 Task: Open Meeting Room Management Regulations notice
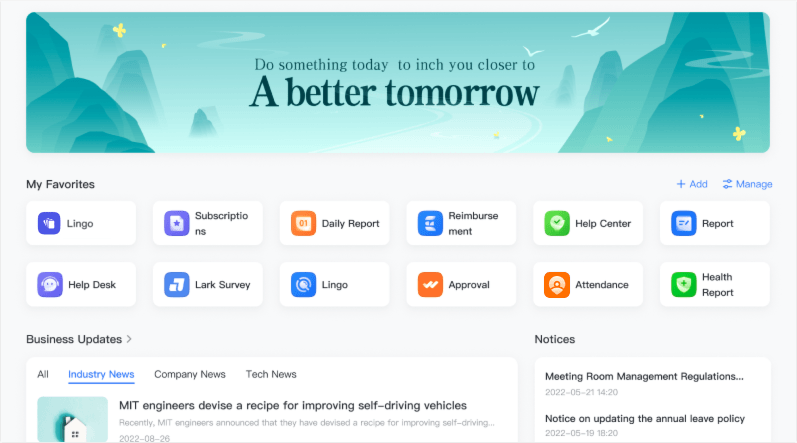pos(644,376)
